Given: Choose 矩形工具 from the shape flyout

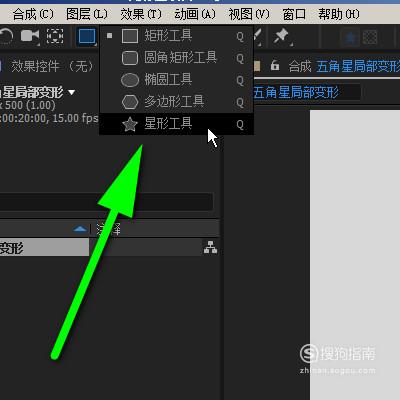Looking at the screenshot, I should tap(177, 36).
